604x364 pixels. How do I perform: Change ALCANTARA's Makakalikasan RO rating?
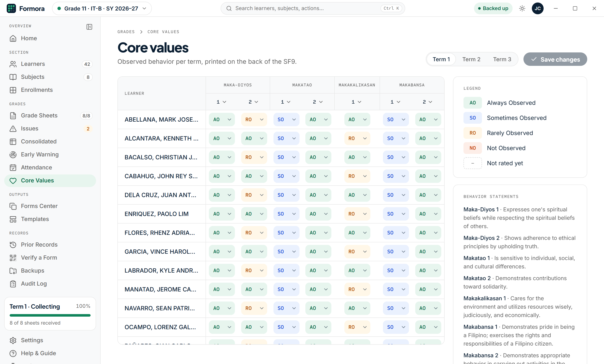click(x=357, y=138)
